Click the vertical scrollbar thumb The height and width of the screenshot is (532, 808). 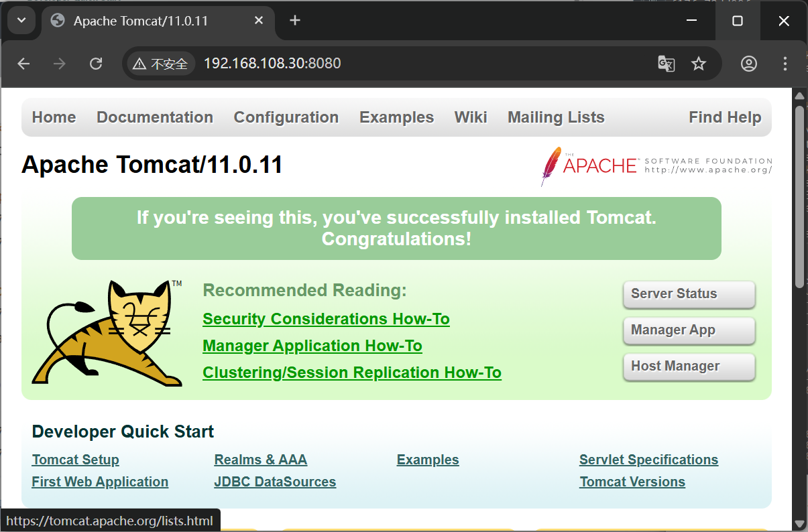coord(799,196)
